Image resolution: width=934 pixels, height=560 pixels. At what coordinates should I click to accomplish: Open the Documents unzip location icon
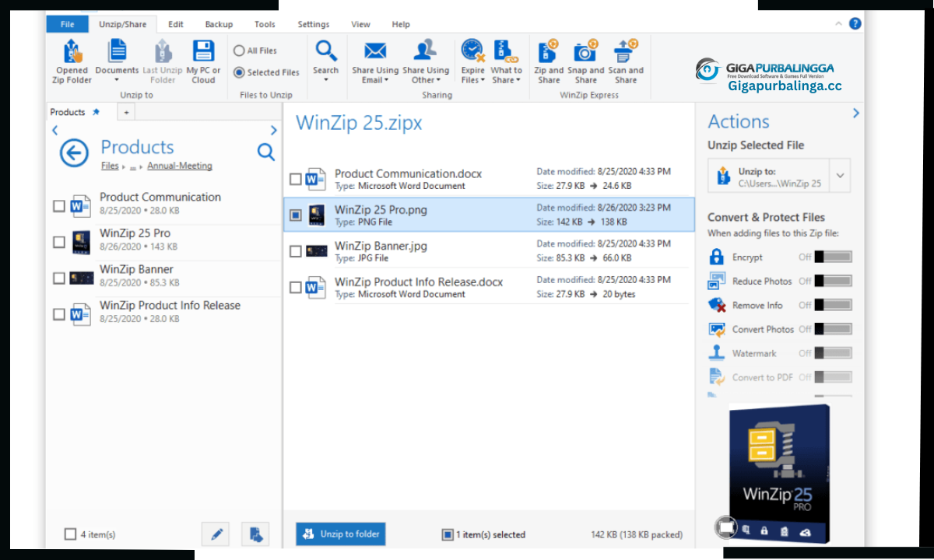point(117,51)
